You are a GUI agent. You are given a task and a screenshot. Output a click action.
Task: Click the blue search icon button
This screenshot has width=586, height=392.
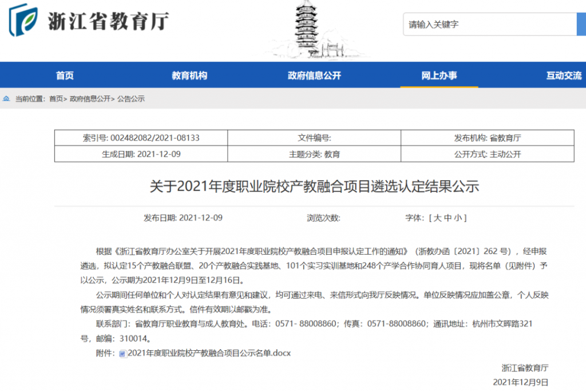(x=582, y=24)
